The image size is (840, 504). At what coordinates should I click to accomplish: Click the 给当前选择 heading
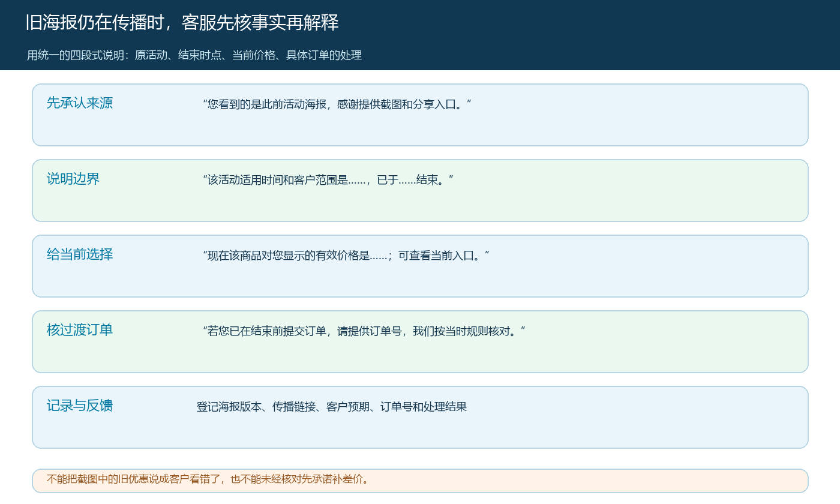point(80,254)
